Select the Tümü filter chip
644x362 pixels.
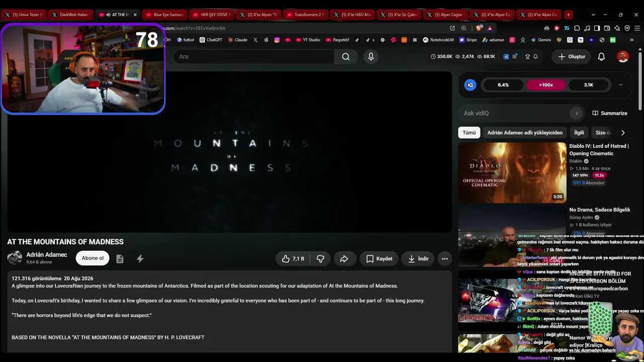click(x=469, y=133)
